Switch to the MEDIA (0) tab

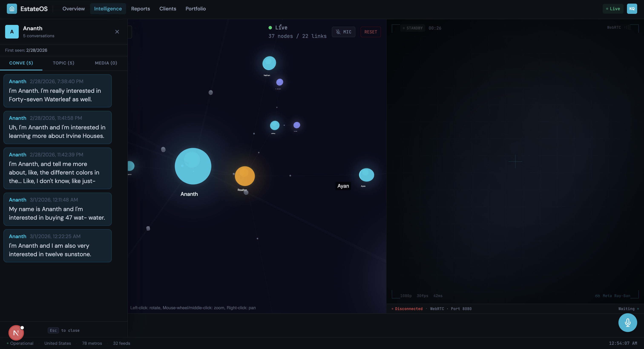(x=106, y=63)
